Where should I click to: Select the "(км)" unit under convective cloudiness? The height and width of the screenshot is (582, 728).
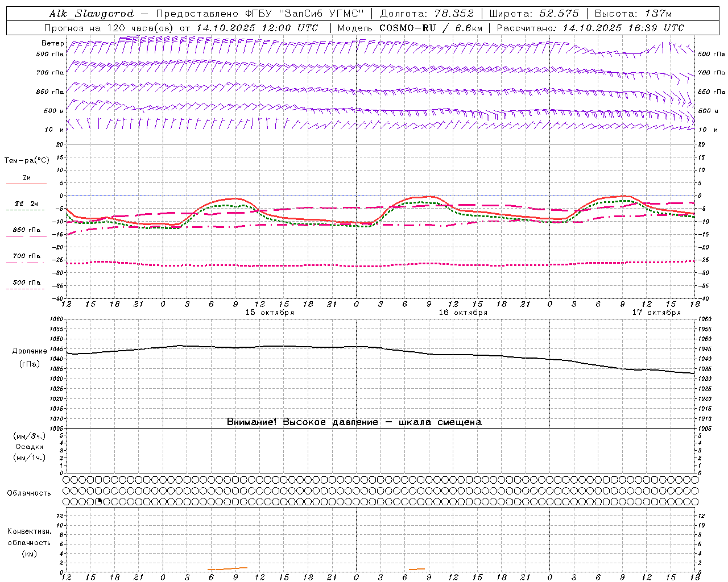coord(29,553)
